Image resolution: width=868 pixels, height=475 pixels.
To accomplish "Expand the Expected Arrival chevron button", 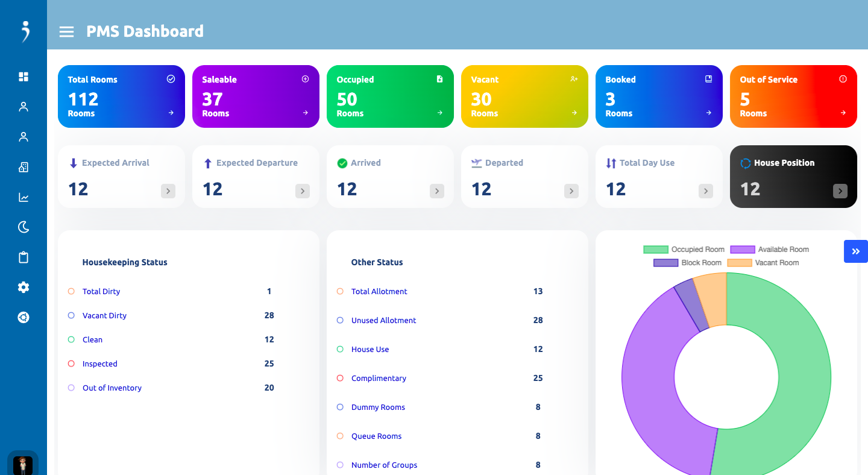I will (168, 191).
